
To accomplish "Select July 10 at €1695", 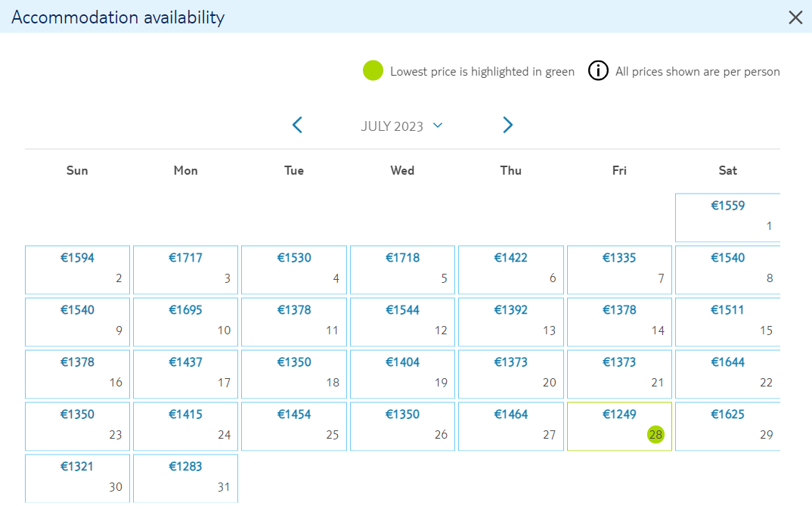I will click(185, 322).
